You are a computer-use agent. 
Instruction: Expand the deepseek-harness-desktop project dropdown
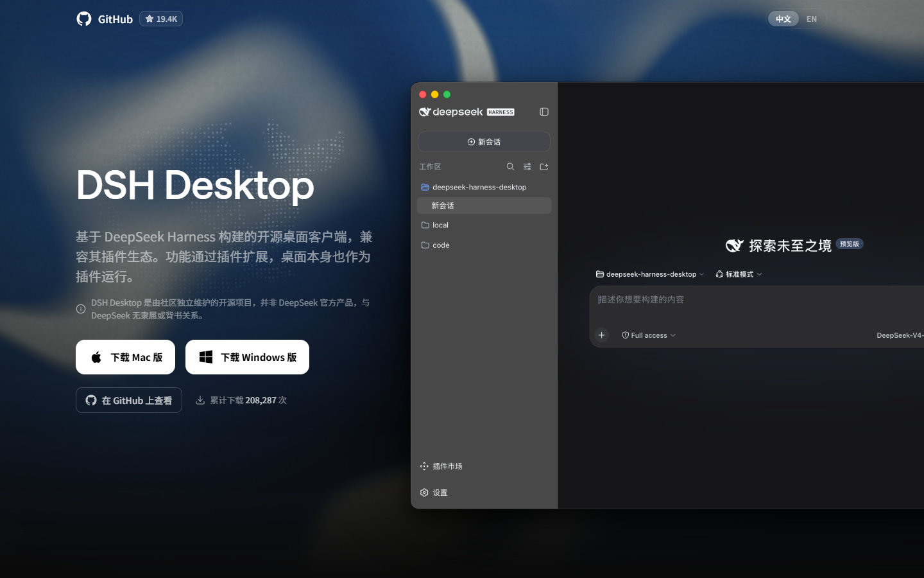(650, 274)
